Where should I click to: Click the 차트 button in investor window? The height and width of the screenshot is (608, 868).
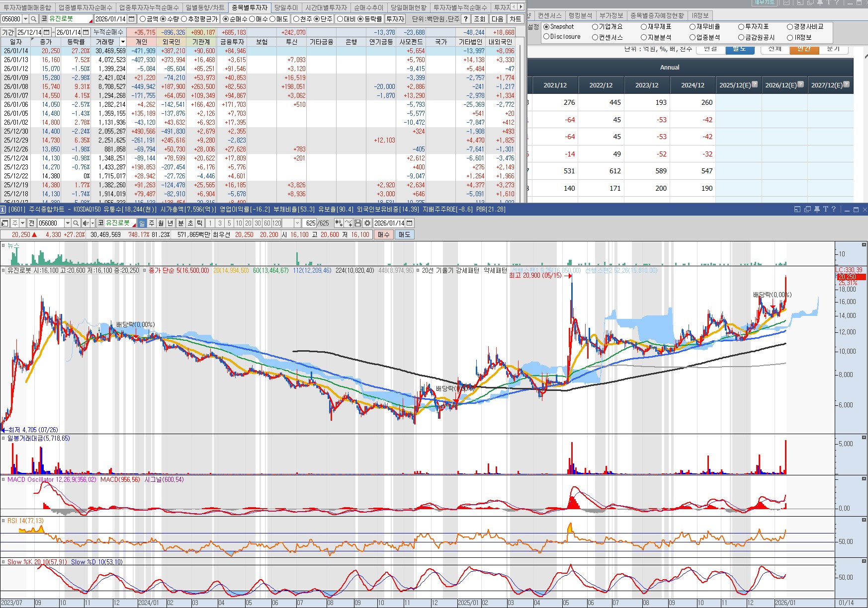tap(515, 19)
